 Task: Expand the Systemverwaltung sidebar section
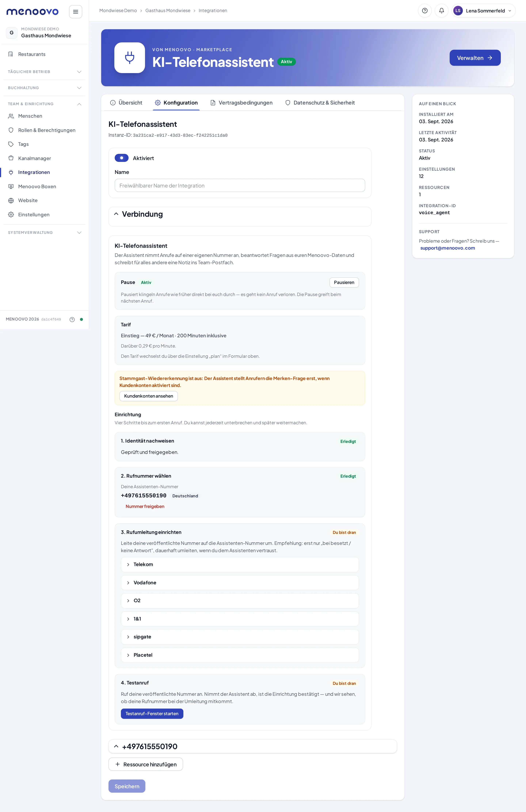pos(44,232)
